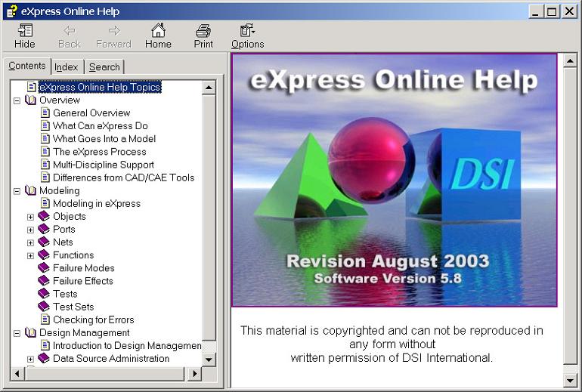Click the Modeling open book icon
The width and height of the screenshot is (582, 392).
[x=30, y=190]
